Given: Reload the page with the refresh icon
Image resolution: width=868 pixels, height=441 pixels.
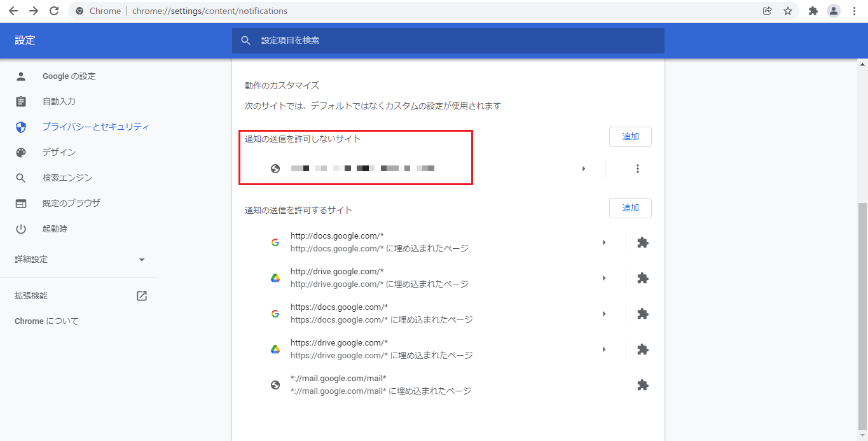Looking at the screenshot, I should pos(54,11).
